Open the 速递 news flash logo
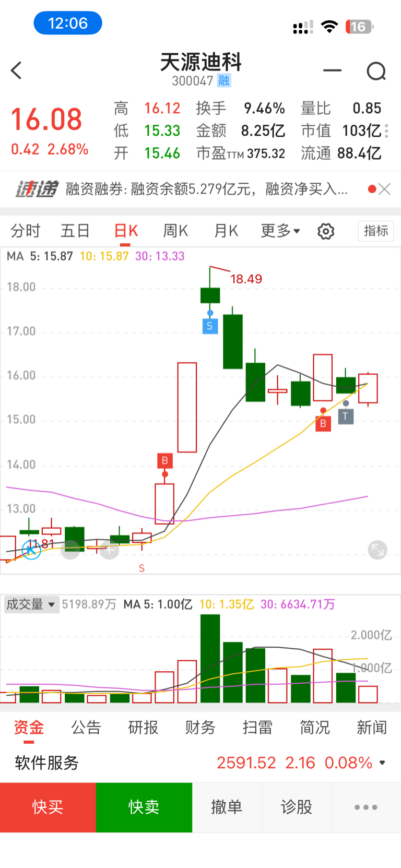The width and height of the screenshot is (401, 868). click(36, 189)
